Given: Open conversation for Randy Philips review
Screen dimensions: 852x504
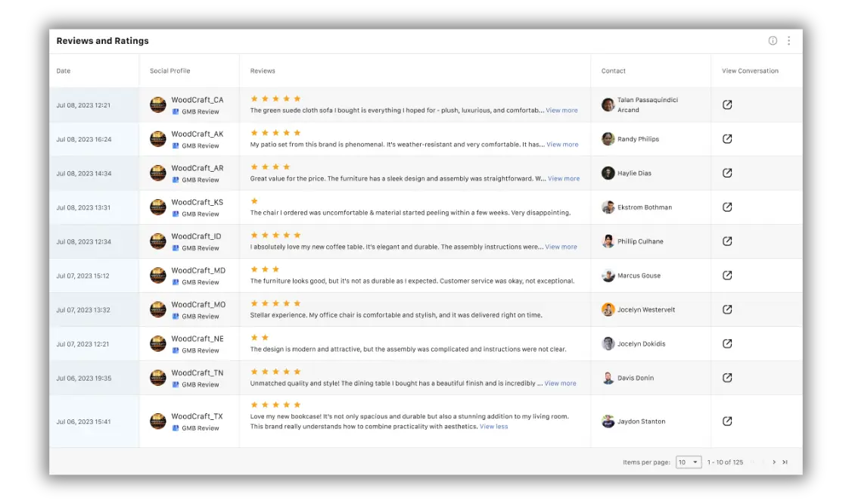Looking at the screenshot, I should 727,139.
